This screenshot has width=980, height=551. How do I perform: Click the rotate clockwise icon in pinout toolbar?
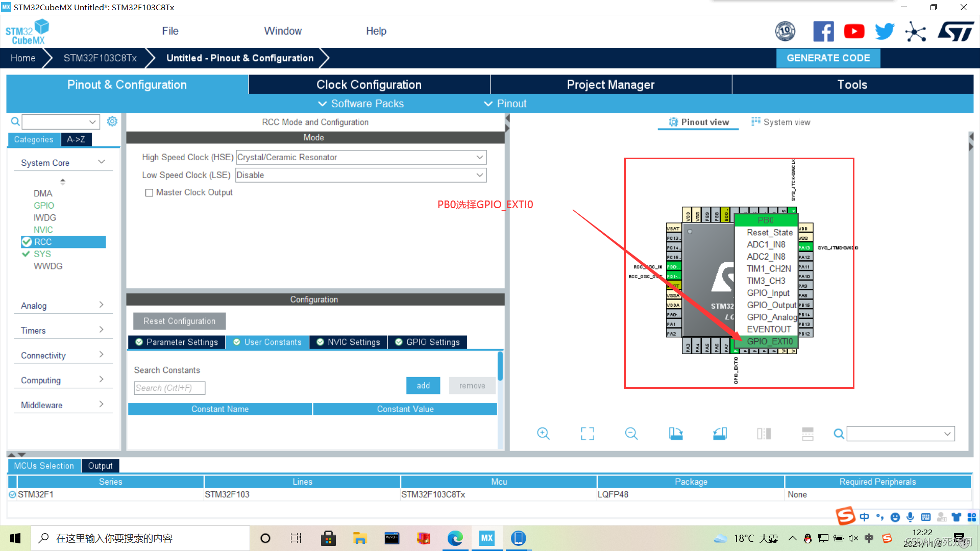(x=676, y=434)
